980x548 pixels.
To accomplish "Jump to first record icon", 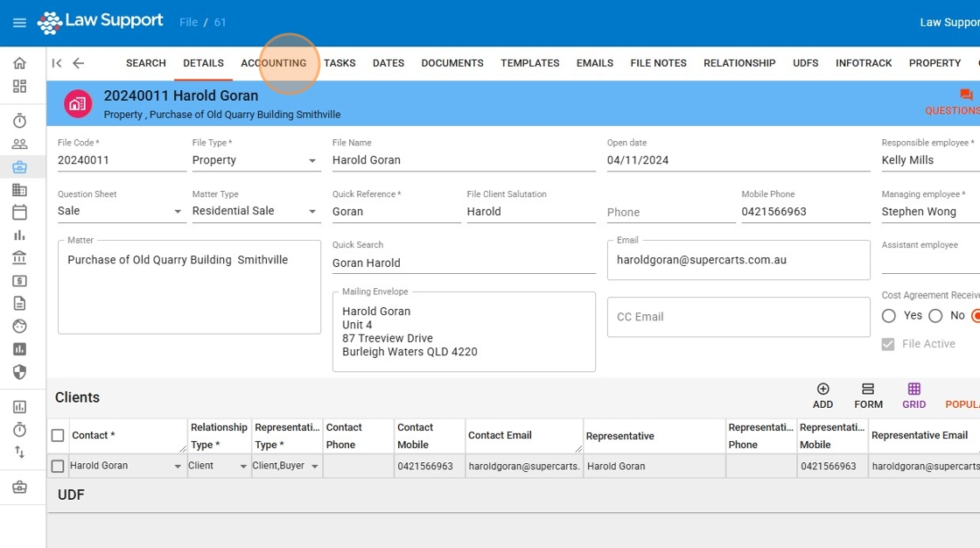I will pyautogui.click(x=57, y=63).
